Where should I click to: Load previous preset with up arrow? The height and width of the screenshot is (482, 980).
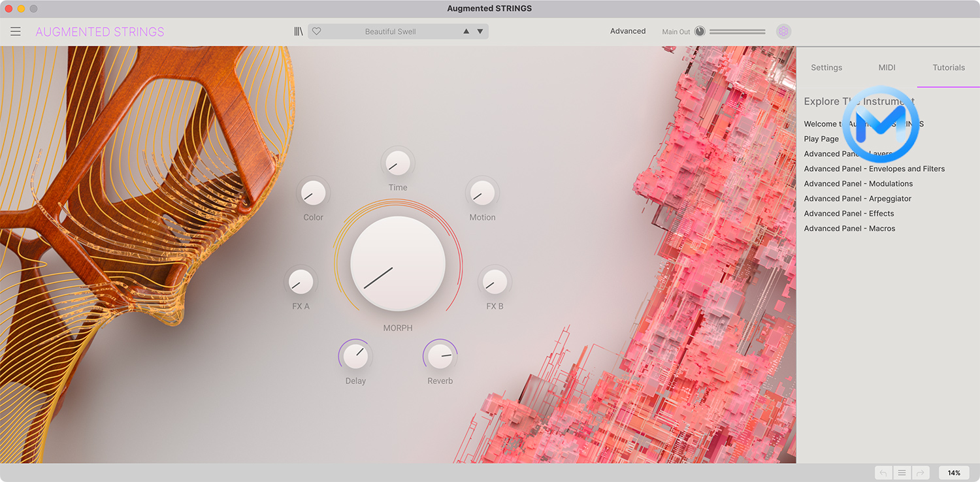click(x=466, y=31)
